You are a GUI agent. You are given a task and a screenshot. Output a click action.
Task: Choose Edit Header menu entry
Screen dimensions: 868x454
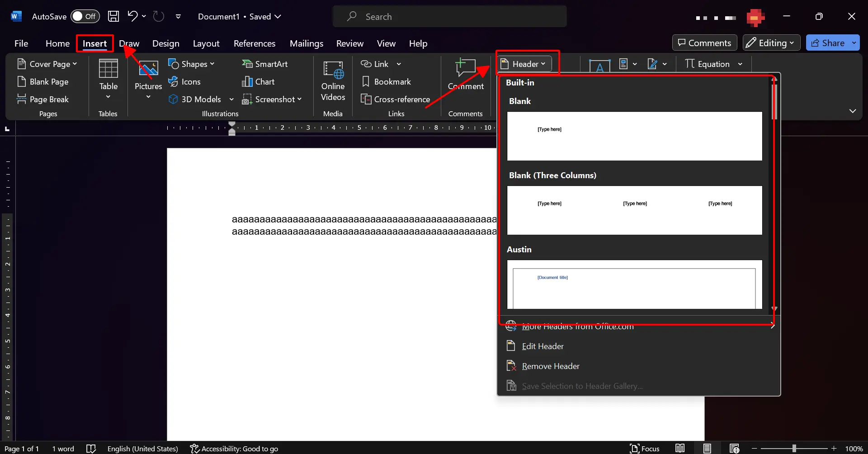point(639,346)
